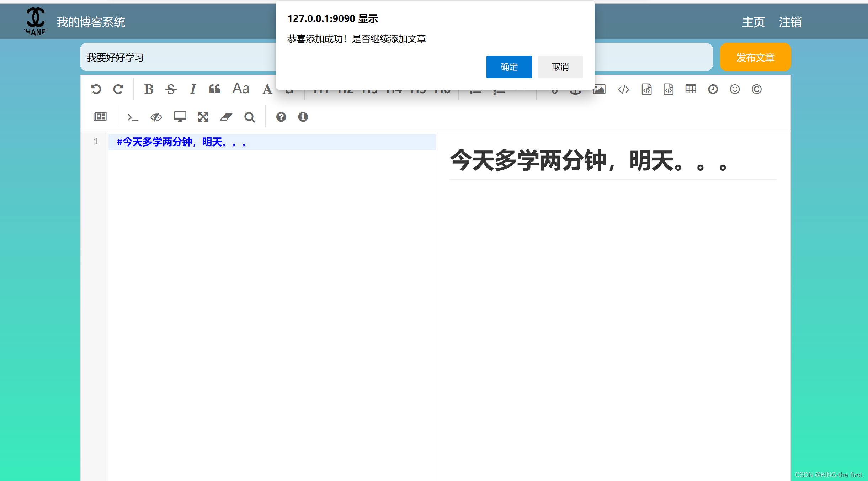Insert an image into the article
The height and width of the screenshot is (481, 868).
pos(599,89)
